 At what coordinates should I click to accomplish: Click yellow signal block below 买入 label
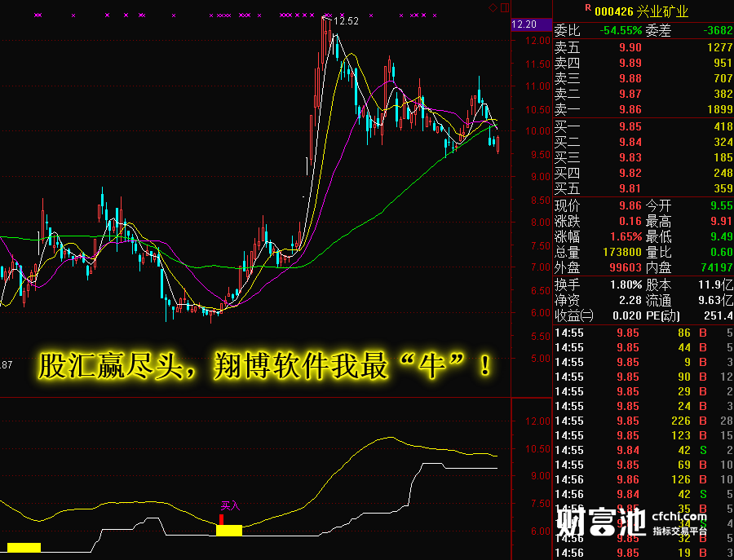click(x=229, y=530)
